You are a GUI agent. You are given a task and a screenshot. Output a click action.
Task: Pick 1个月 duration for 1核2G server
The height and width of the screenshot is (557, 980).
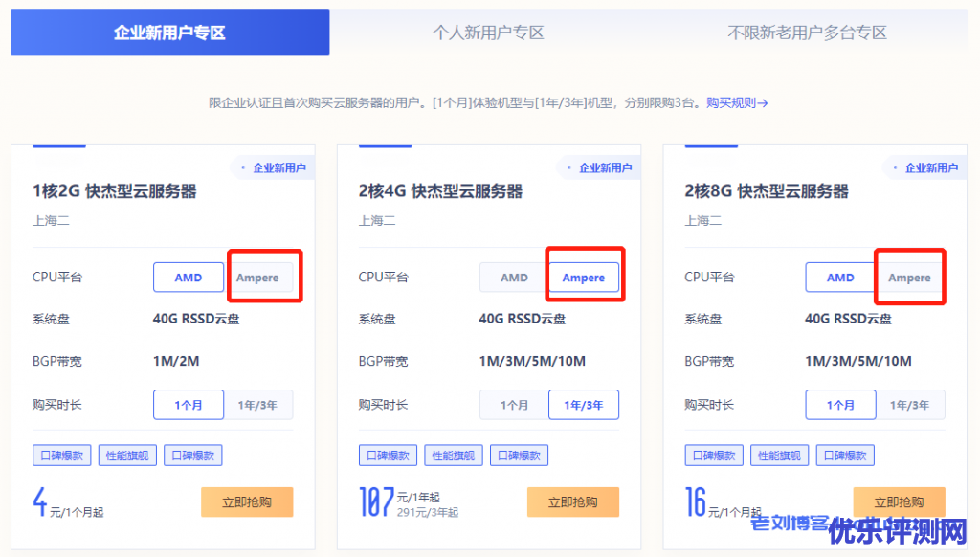(x=189, y=405)
